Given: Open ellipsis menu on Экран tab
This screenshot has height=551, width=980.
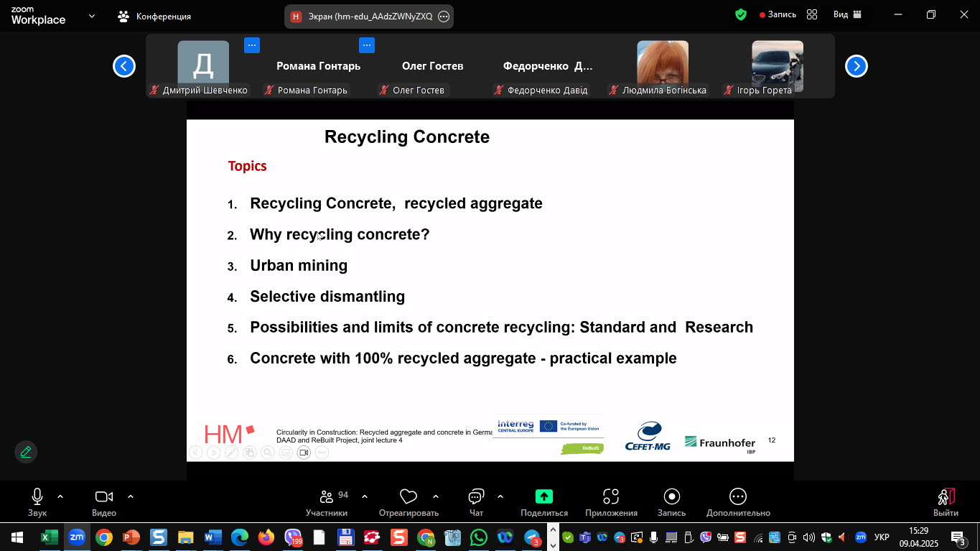Looking at the screenshot, I should 444,16.
